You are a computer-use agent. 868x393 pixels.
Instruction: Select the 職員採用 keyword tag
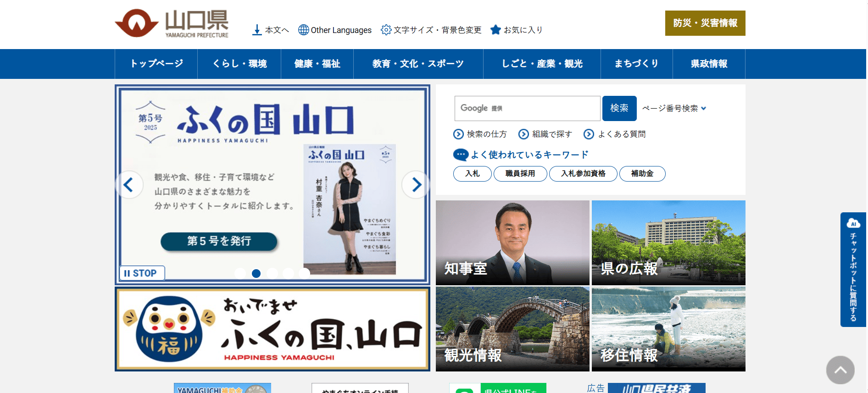click(520, 174)
